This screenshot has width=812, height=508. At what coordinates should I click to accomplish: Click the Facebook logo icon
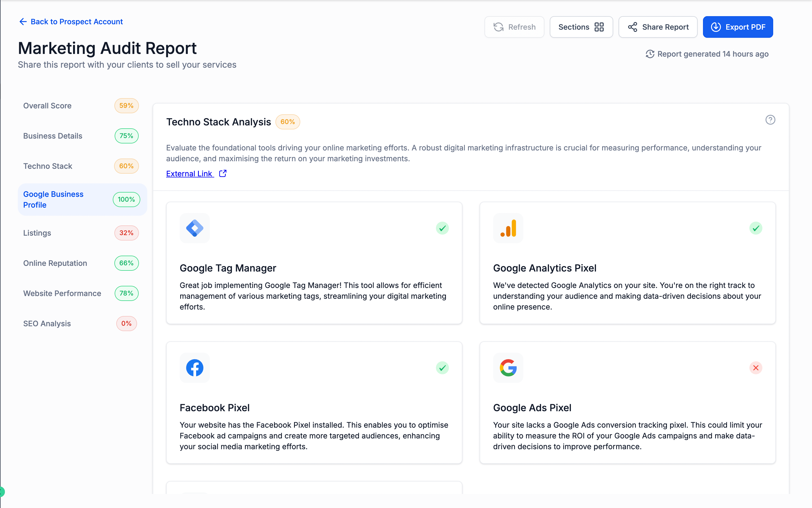coord(195,368)
